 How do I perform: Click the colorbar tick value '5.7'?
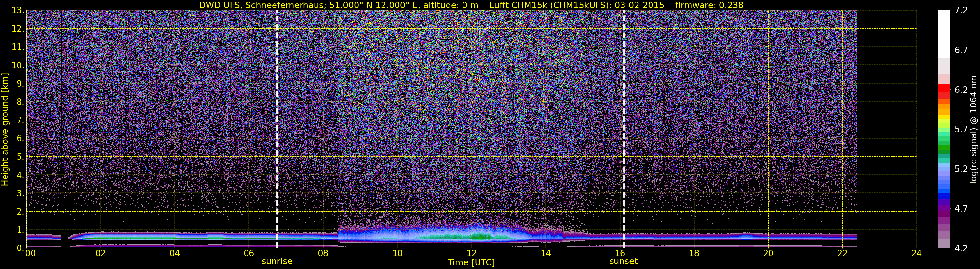tap(961, 130)
